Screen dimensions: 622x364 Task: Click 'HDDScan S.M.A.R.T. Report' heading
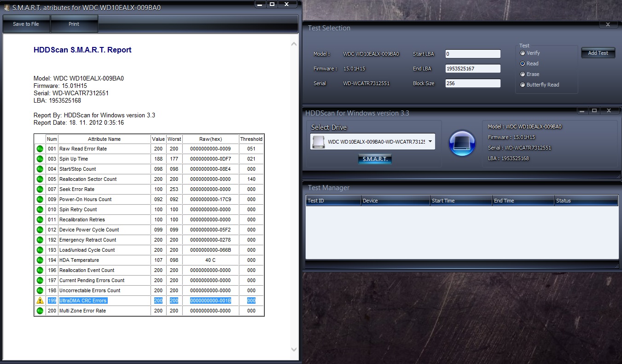[x=82, y=50]
